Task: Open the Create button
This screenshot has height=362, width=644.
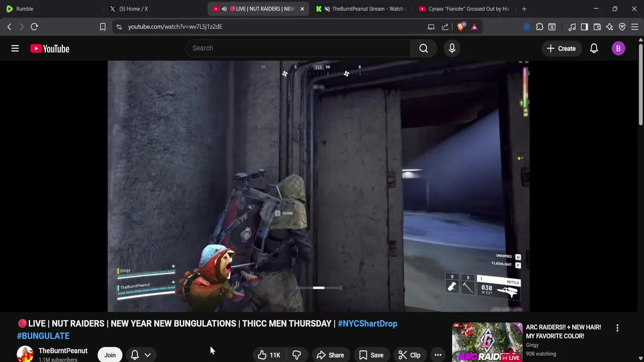Action: 561,48
